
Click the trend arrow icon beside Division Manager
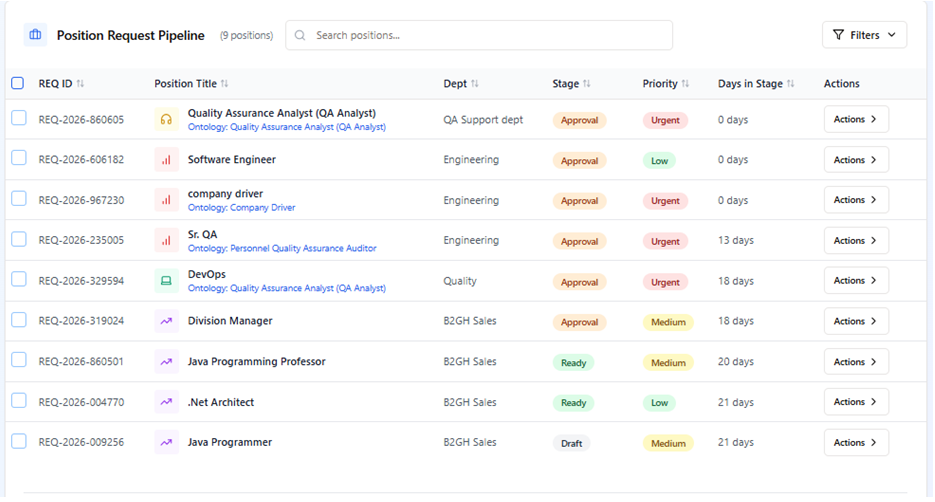(166, 322)
